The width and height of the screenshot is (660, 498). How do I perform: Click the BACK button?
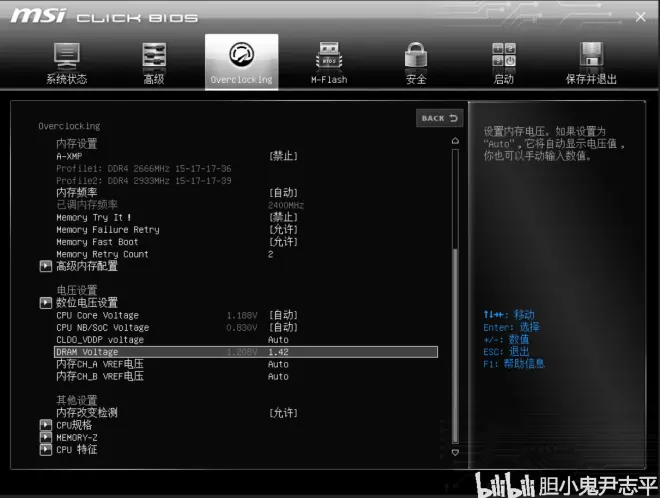pyautogui.click(x=439, y=118)
